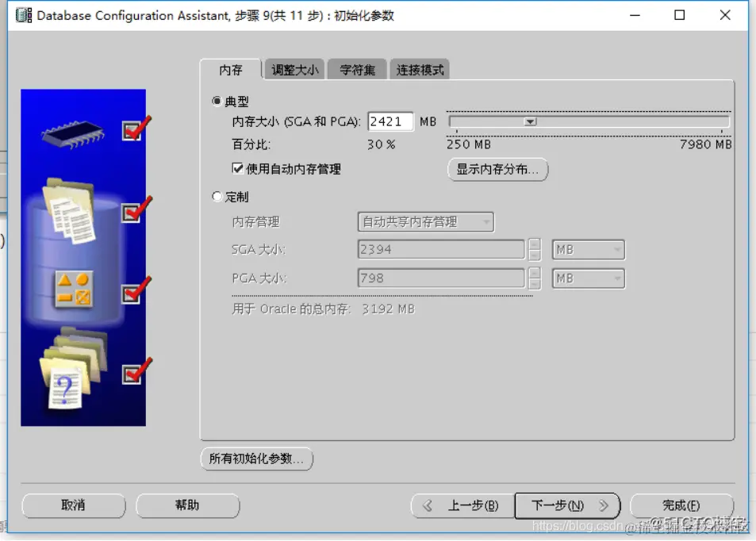
Task: Open 所有初始化参数 settings
Action: pos(255,459)
